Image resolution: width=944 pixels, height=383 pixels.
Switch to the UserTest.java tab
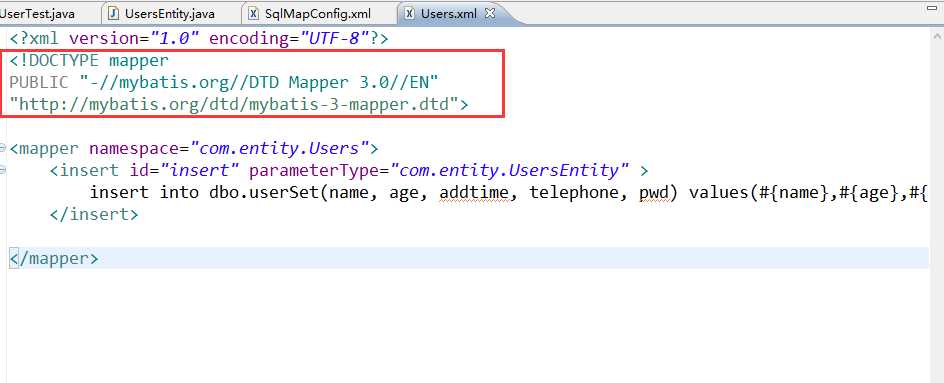pos(37,13)
